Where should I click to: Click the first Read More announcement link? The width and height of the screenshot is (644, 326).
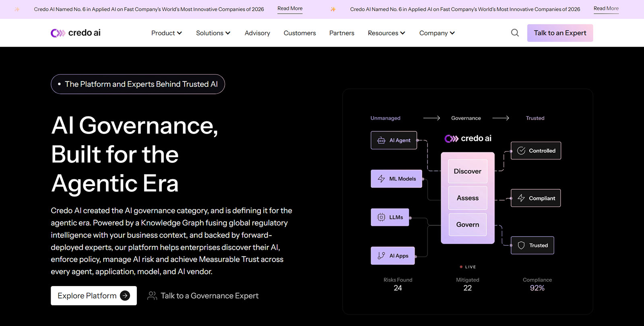click(x=290, y=9)
